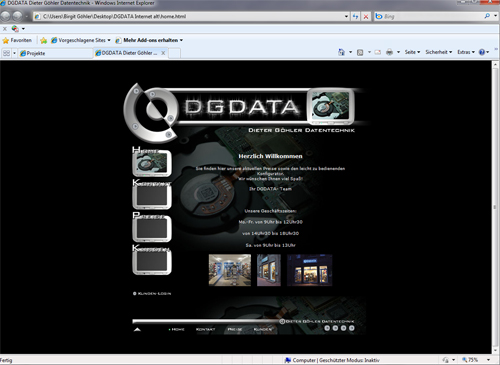Click the Home hard-drive thumbnail in sidebar
Viewport: 500px width, 365px height.
pyautogui.click(x=152, y=163)
